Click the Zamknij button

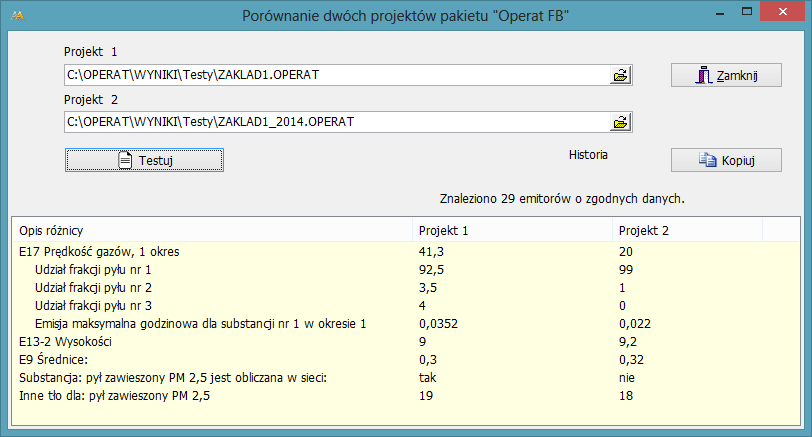726,75
